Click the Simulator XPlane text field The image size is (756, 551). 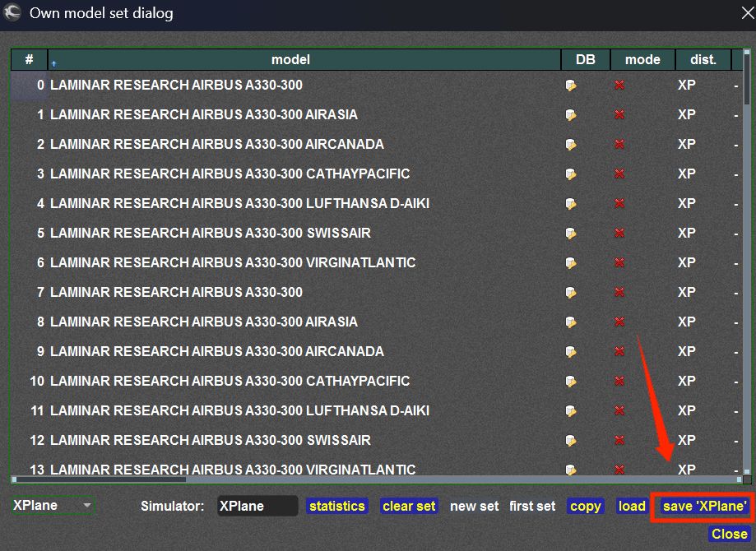(257, 506)
